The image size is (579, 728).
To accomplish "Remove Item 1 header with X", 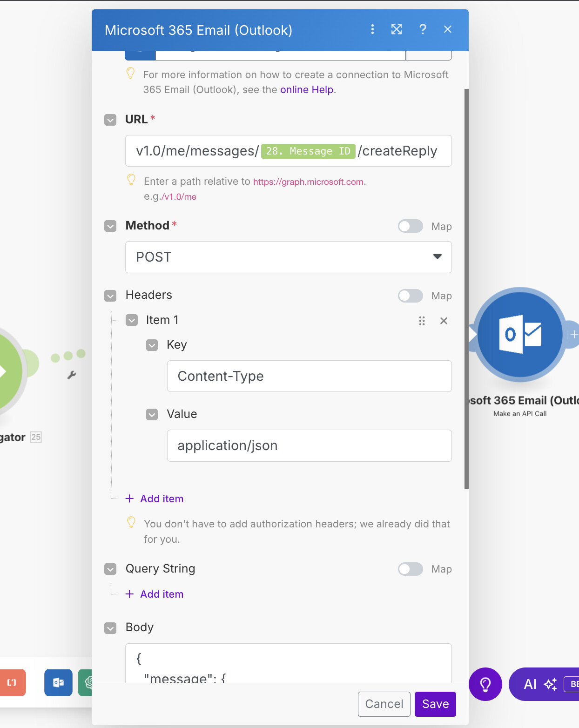I will pos(444,321).
